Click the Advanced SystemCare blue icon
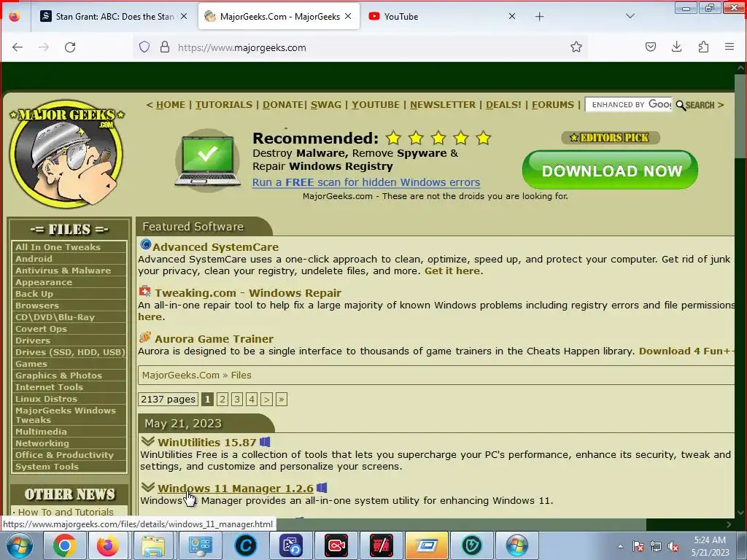The image size is (747, 560). click(x=146, y=245)
